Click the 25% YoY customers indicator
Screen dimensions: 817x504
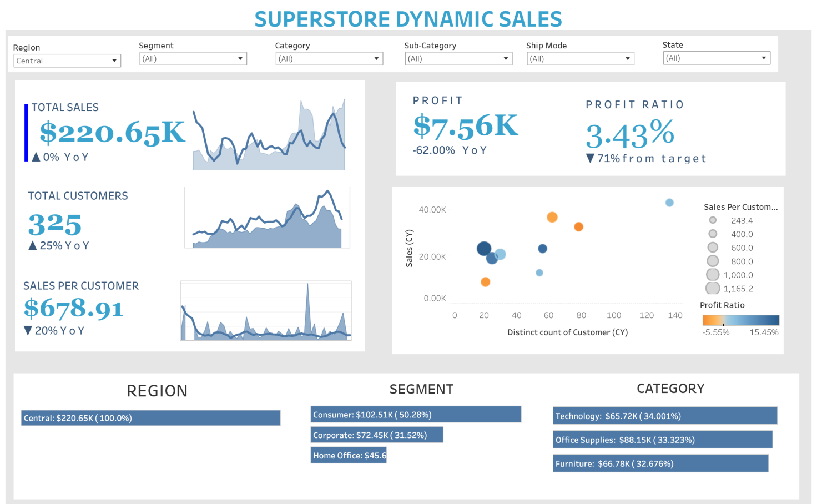click(59, 245)
